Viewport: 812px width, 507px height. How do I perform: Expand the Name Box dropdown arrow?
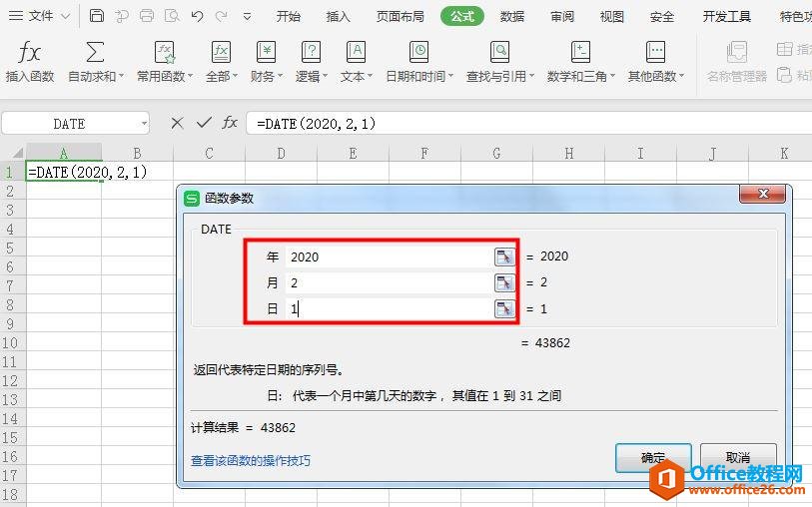point(144,124)
